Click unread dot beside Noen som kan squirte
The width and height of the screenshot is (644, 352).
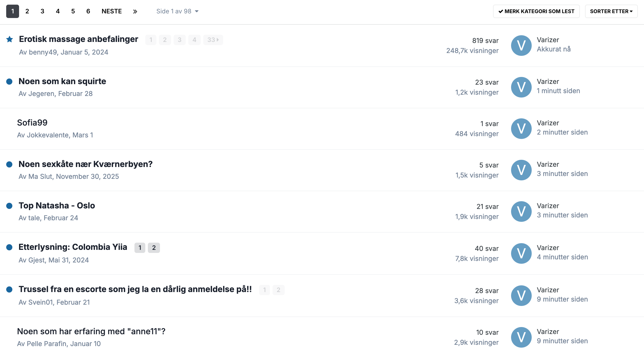pos(9,82)
